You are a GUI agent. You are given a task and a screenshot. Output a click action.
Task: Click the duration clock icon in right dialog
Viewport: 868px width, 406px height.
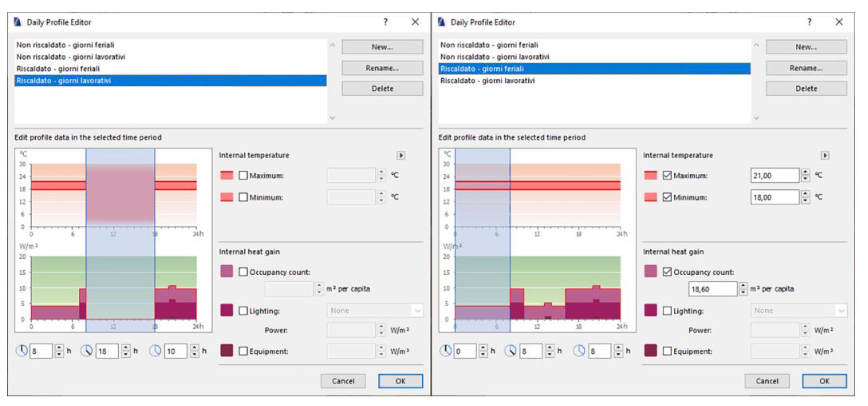pos(579,351)
